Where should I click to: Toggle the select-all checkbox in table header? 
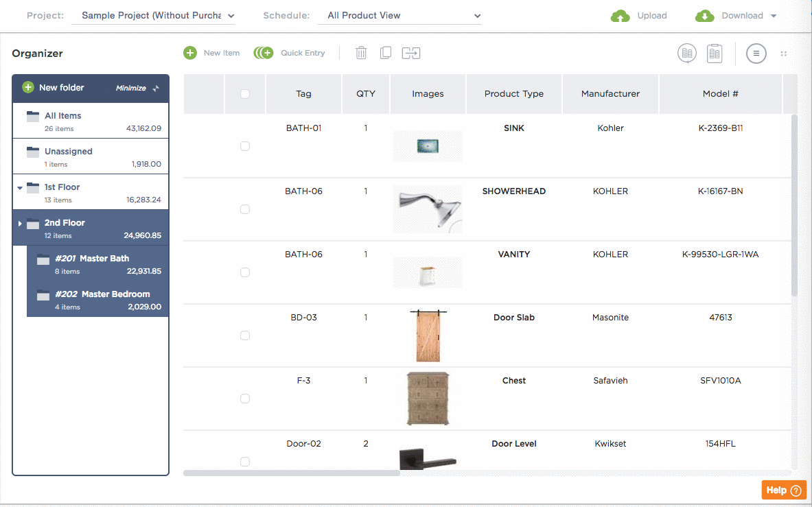point(245,93)
